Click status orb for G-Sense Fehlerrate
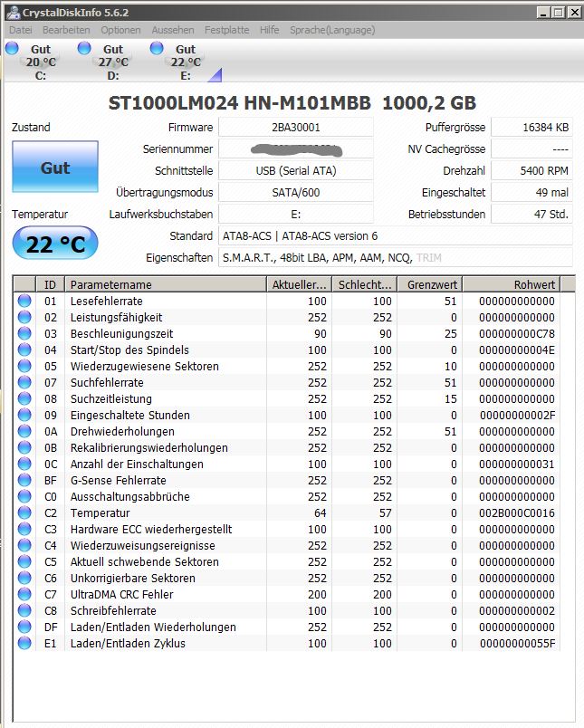Image resolution: width=584 pixels, height=728 pixels. coord(24,480)
